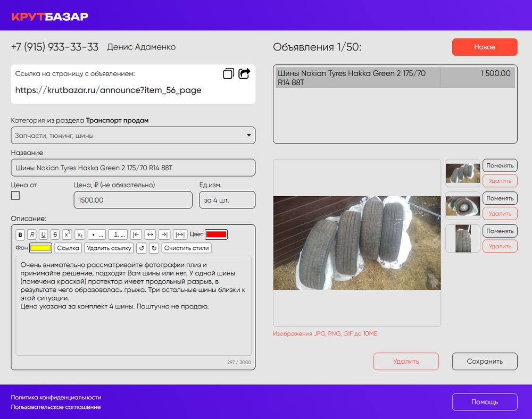The image size is (532, 419).
Task: Apply underline formatting in description
Action: 43,234
